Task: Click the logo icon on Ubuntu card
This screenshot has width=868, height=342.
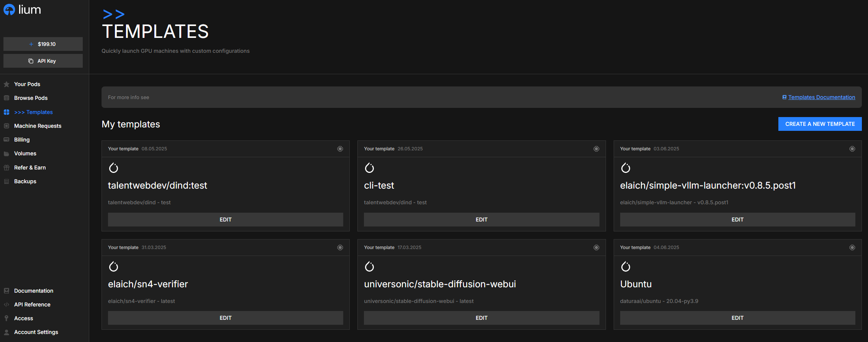Action: 626,267
